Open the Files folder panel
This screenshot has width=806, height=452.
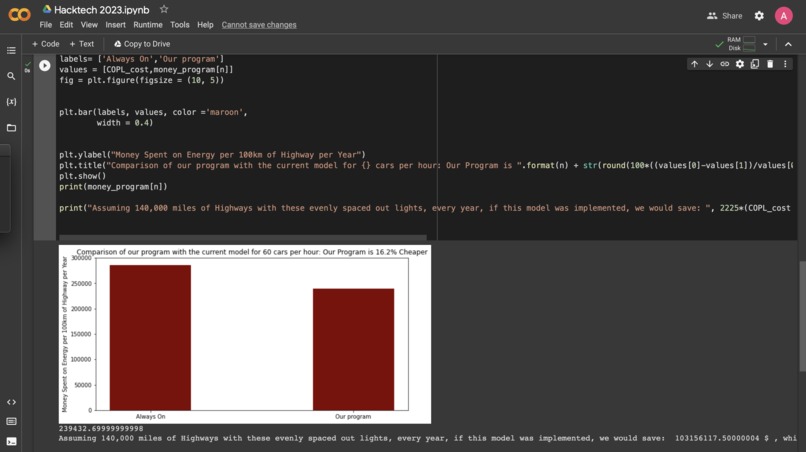pos(11,128)
